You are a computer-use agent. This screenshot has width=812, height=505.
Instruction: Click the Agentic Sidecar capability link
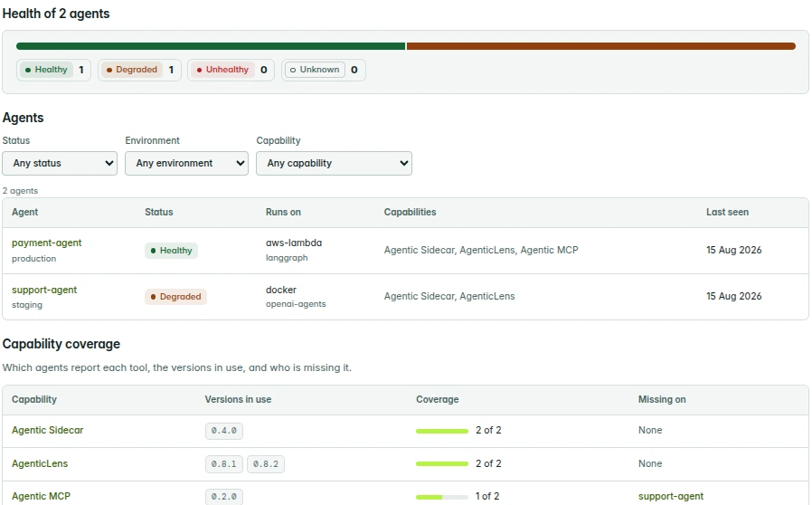point(48,431)
